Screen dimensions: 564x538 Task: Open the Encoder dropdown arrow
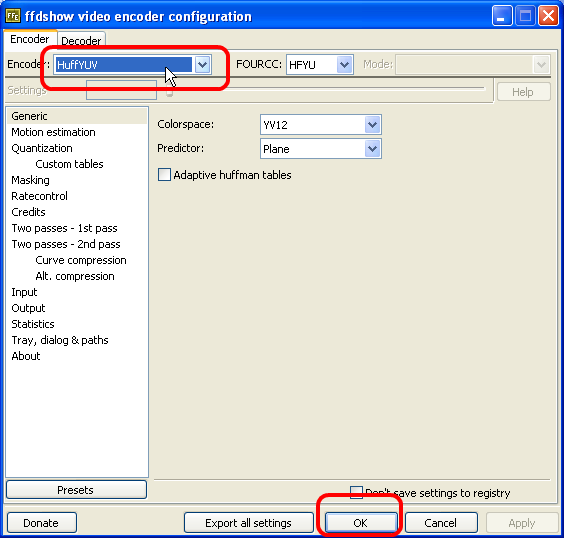pyautogui.click(x=203, y=65)
